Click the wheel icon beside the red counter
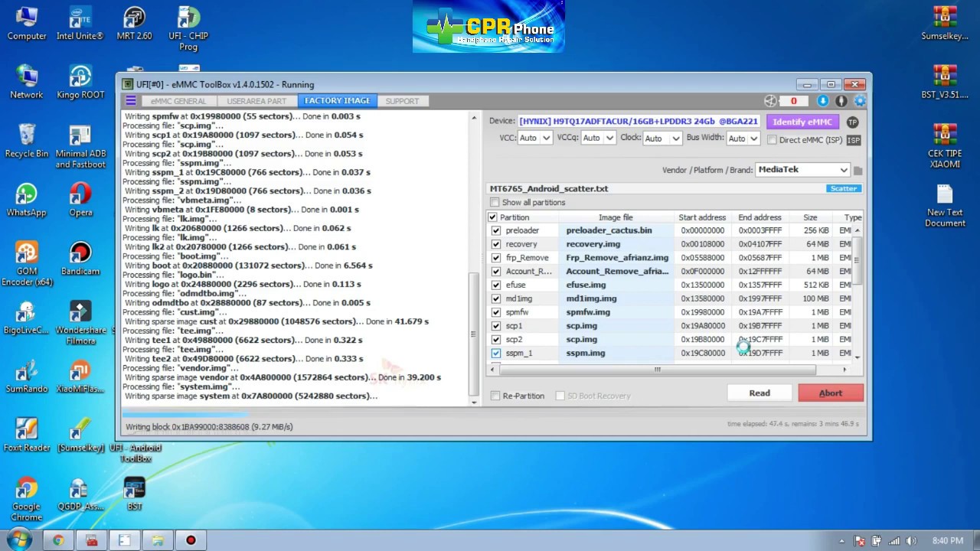 [x=771, y=101]
